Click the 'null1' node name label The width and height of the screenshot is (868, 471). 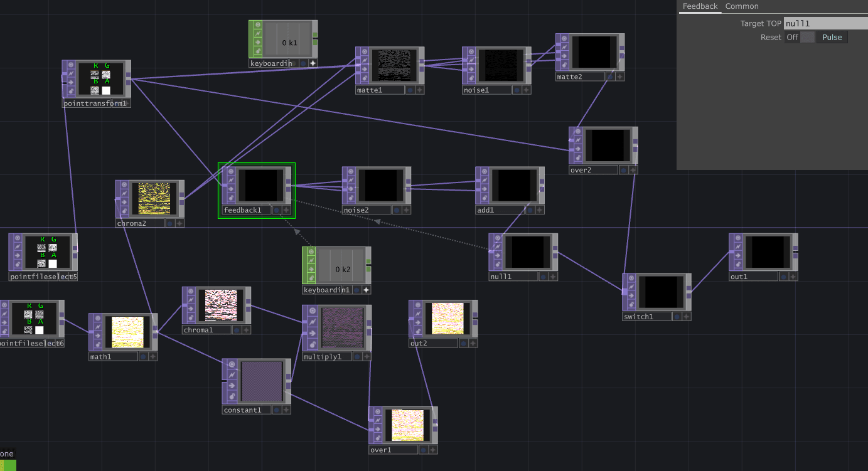click(x=514, y=277)
